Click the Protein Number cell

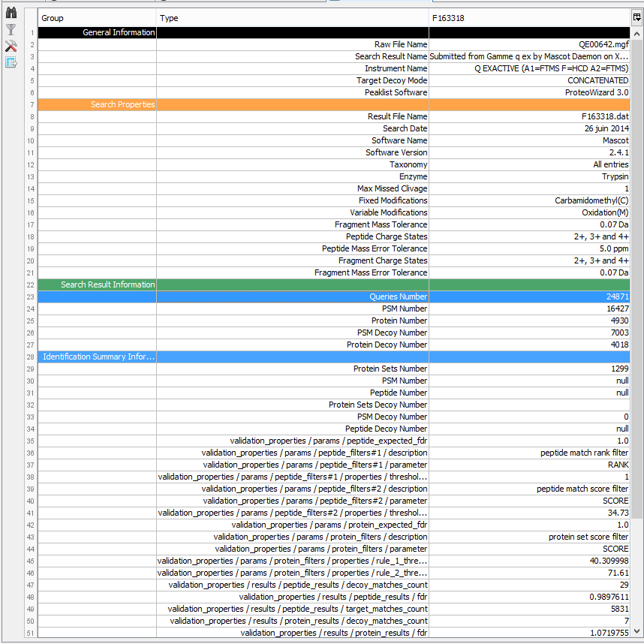click(x=293, y=320)
